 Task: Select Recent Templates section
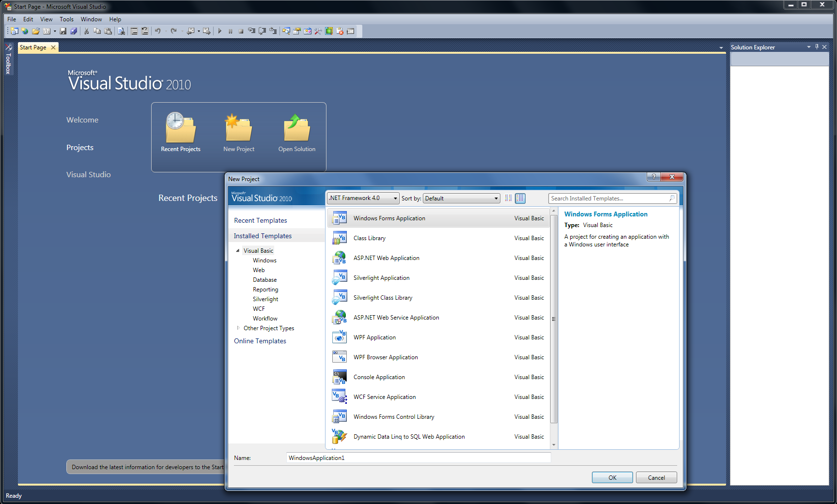pos(261,220)
